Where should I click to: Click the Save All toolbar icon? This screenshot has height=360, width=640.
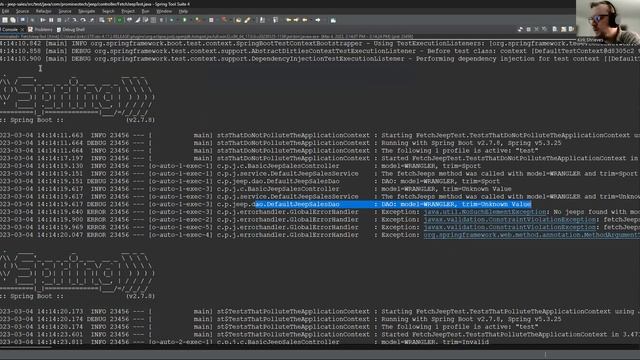tap(13, 20)
